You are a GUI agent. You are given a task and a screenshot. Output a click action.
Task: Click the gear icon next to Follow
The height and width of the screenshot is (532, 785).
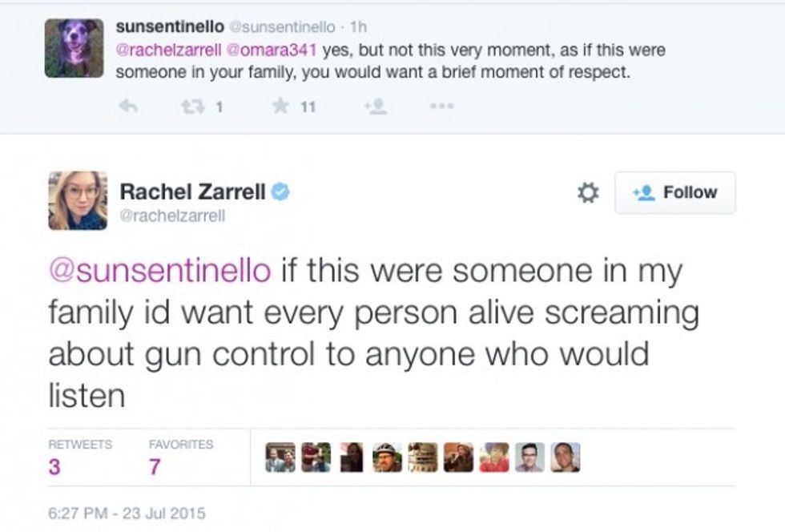click(588, 193)
